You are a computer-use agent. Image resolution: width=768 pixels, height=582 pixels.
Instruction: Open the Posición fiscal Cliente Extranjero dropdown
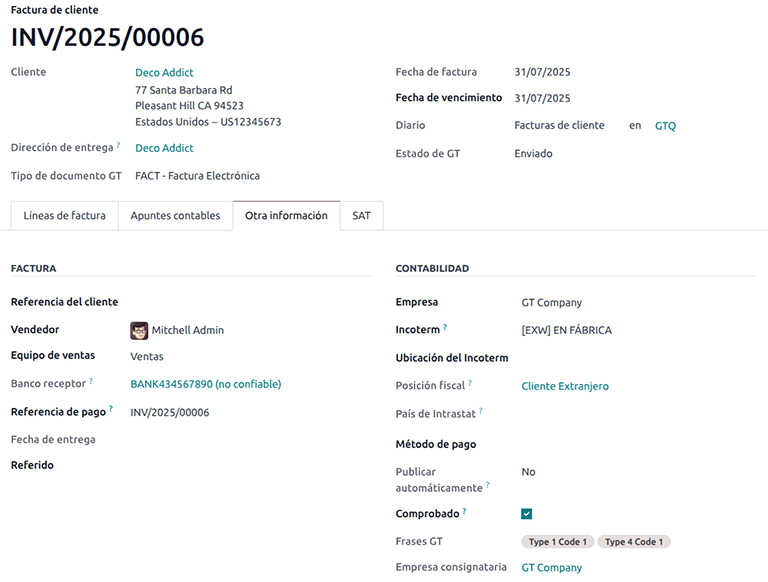[565, 386]
